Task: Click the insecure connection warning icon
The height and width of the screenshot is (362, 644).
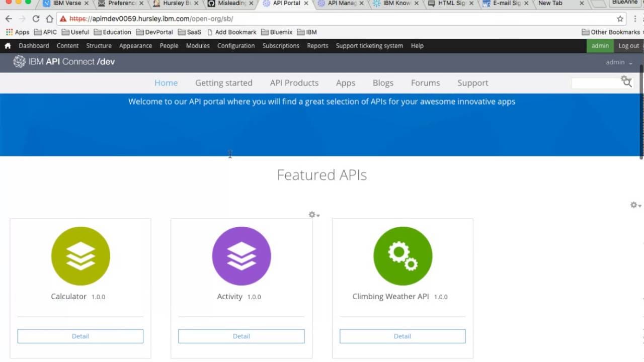Action: (63, 19)
